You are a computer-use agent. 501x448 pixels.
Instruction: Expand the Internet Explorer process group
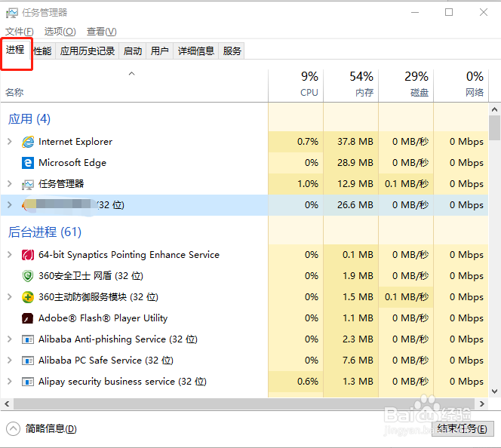pos(10,142)
